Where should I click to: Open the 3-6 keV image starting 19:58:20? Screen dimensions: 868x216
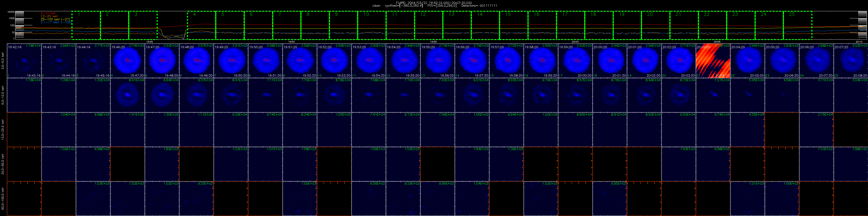(x=541, y=61)
